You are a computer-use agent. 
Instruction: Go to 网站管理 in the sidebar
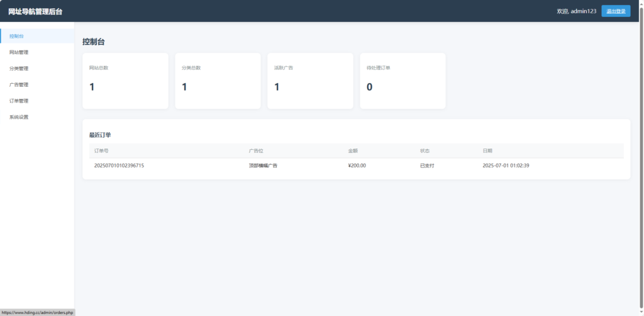coord(19,52)
